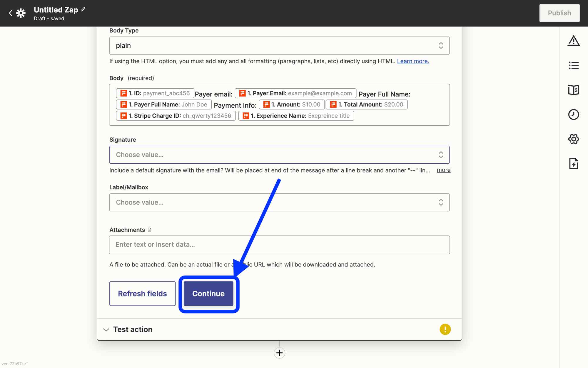Expand the Test action section

[132, 329]
